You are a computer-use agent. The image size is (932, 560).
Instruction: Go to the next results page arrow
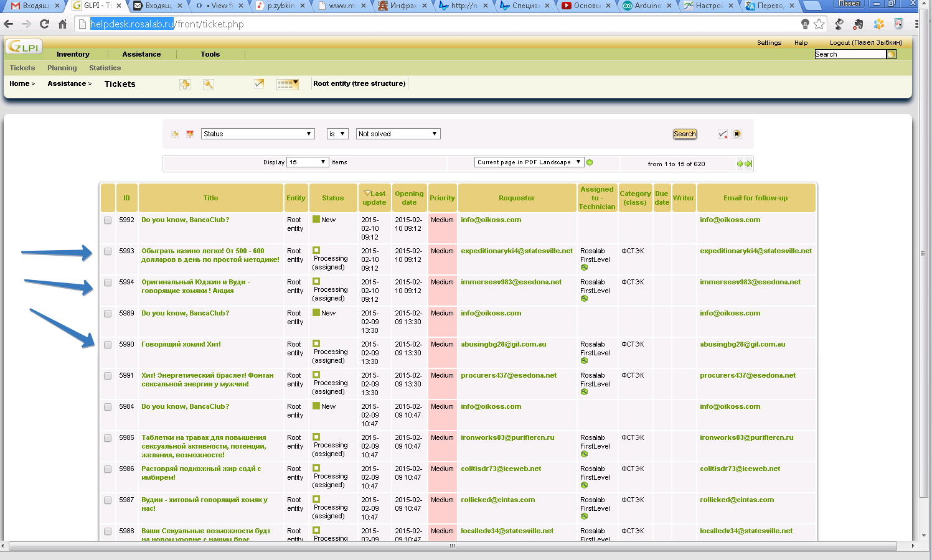(740, 164)
